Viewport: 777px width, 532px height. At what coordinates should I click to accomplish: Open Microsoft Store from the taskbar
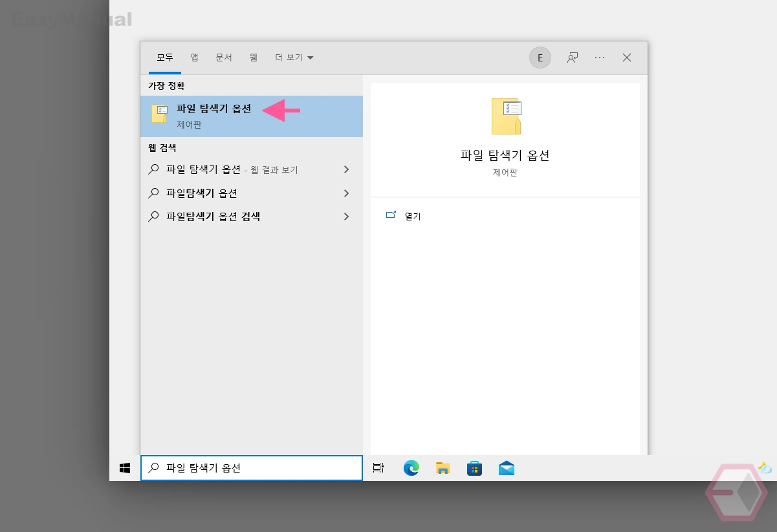click(x=475, y=468)
